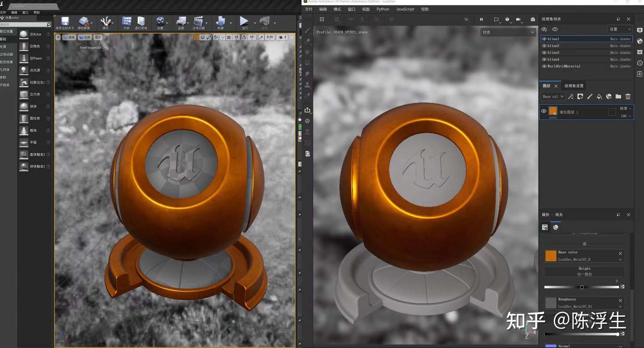
Task: Click the gray Roughness swatch
Action: coord(551,303)
